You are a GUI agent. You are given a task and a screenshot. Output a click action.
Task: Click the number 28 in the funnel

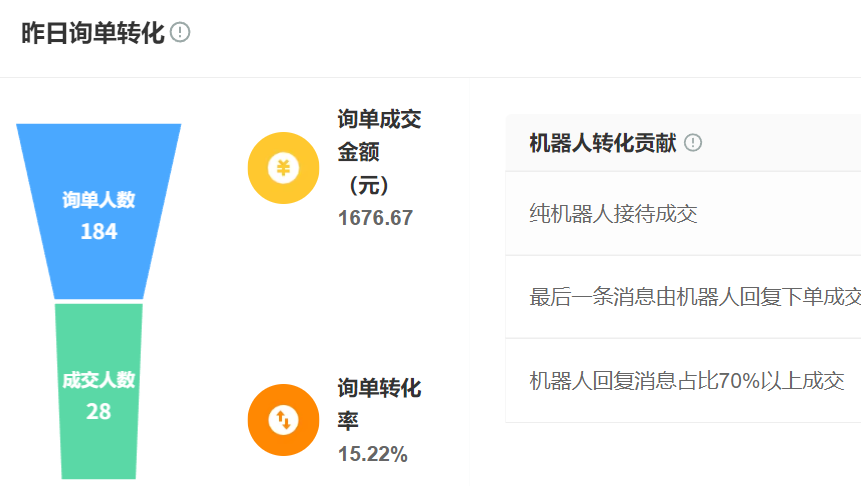98,411
